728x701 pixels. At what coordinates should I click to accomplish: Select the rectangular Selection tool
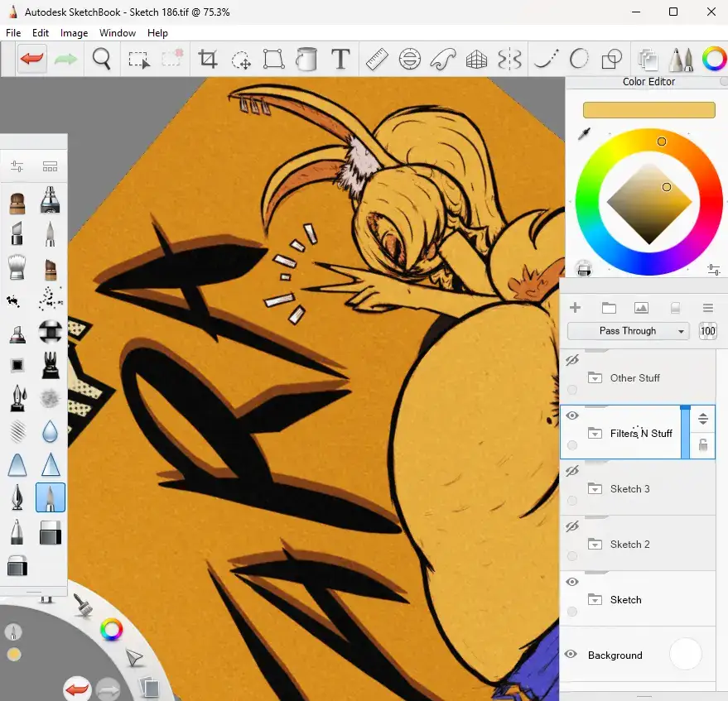[139, 60]
